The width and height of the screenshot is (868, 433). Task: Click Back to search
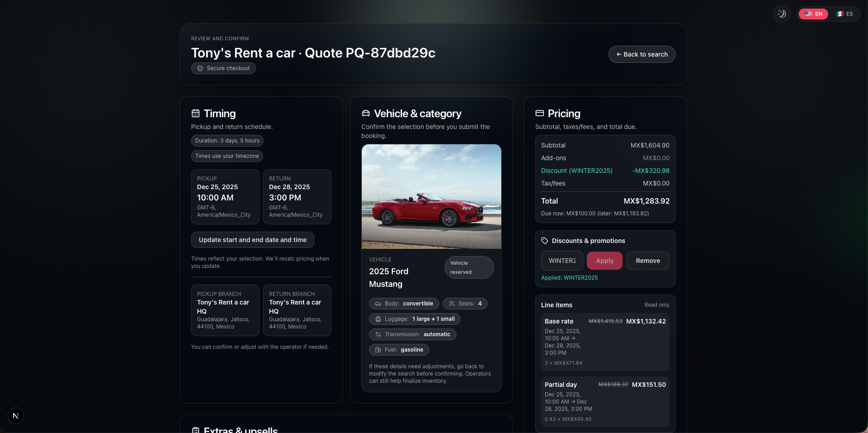point(642,54)
